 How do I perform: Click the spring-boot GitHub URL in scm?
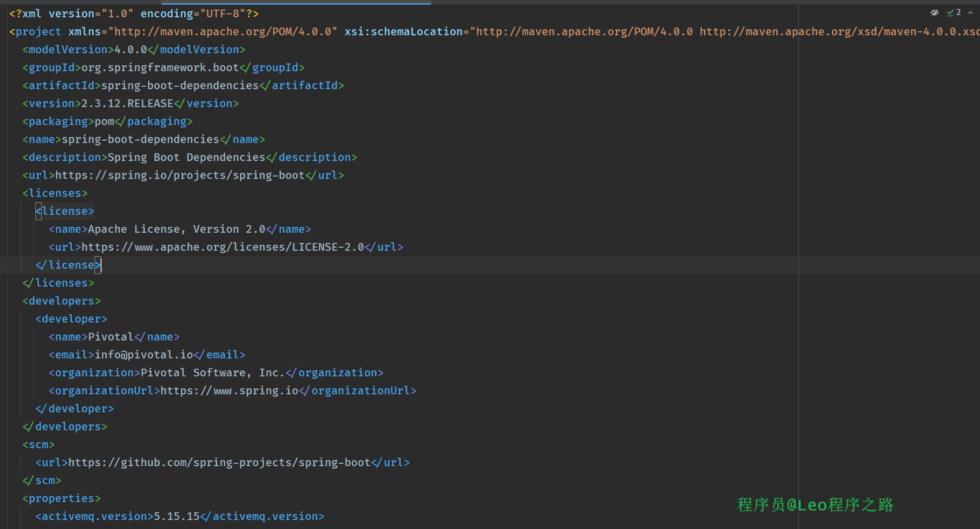point(219,463)
